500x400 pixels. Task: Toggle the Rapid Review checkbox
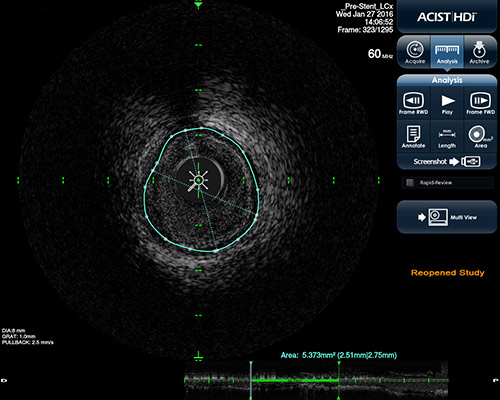pos(410,183)
